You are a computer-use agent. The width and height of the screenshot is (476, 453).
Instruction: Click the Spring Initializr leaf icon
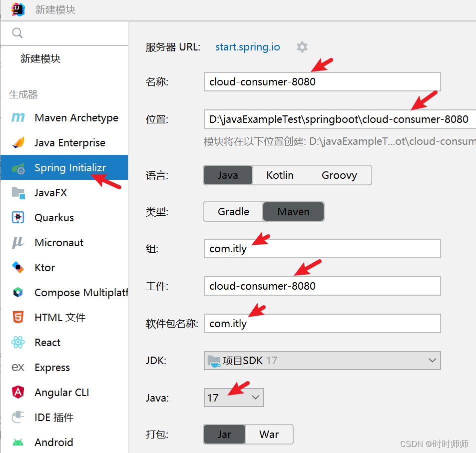pos(18,168)
